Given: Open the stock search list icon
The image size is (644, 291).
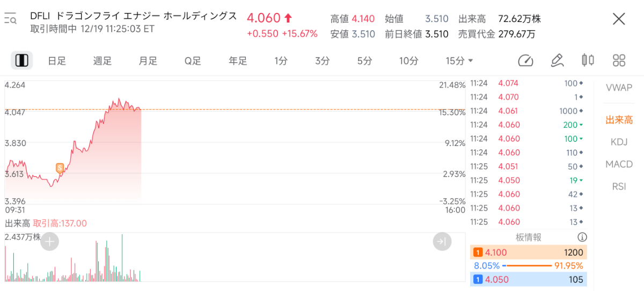Looking at the screenshot, I should [11, 19].
